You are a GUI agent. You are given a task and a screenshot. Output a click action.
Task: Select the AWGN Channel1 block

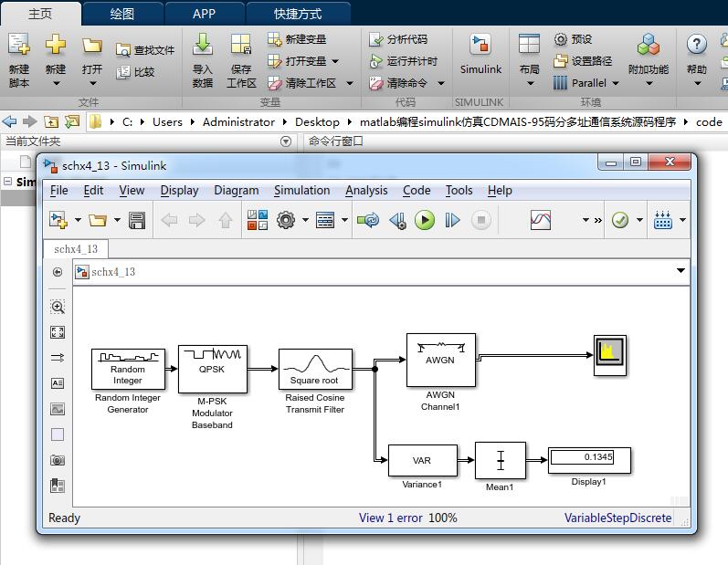click(440, 360)
